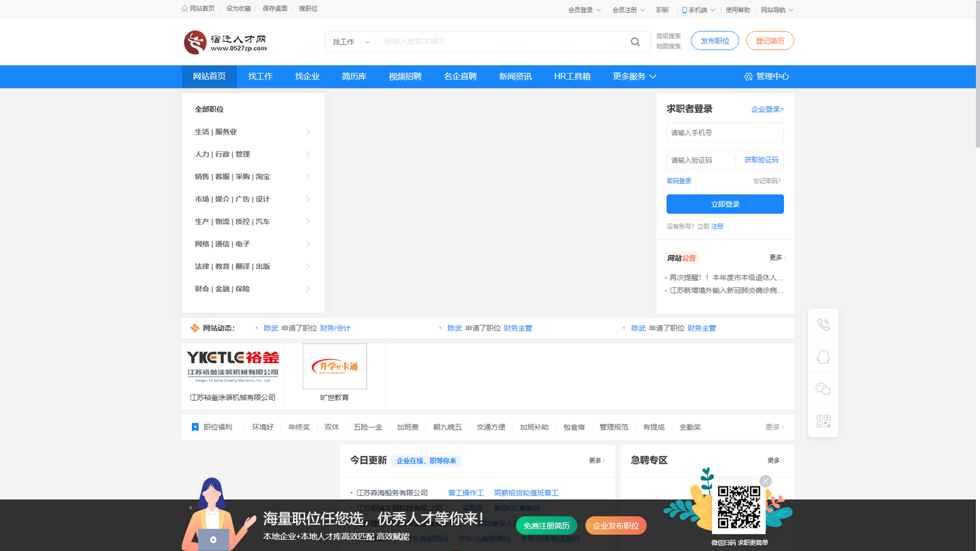Open 简历库 navigation tab

[354, 76]
